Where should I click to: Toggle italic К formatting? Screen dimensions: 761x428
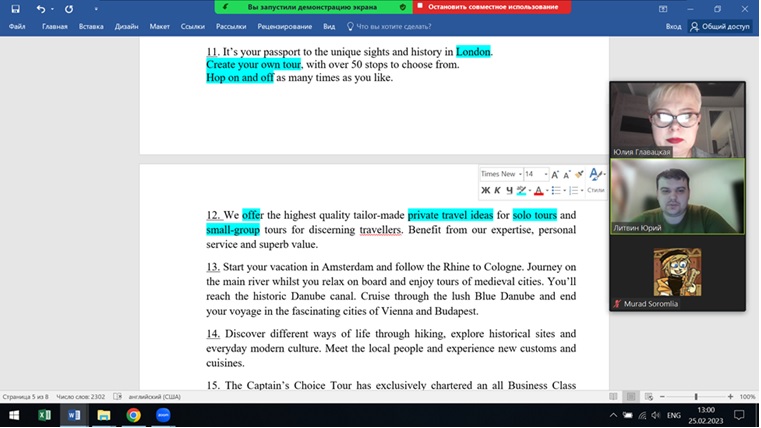point(497,190)
